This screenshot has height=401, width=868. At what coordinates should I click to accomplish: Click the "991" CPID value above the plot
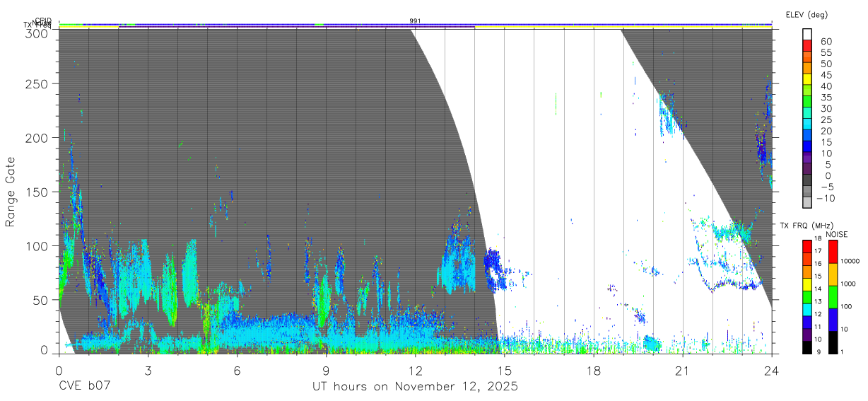415,21
